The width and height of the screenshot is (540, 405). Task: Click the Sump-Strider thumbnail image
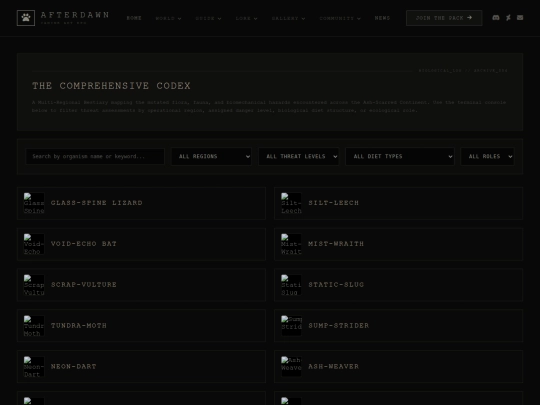point(291,326)
